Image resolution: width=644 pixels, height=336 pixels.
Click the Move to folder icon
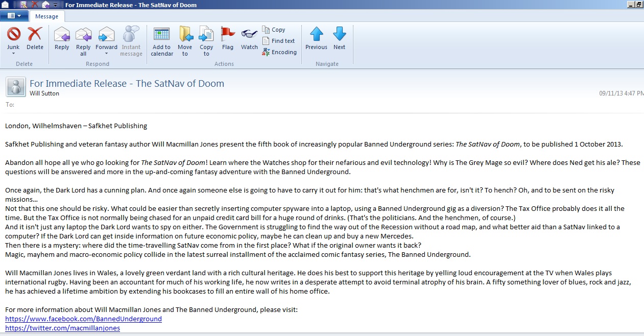185,35
